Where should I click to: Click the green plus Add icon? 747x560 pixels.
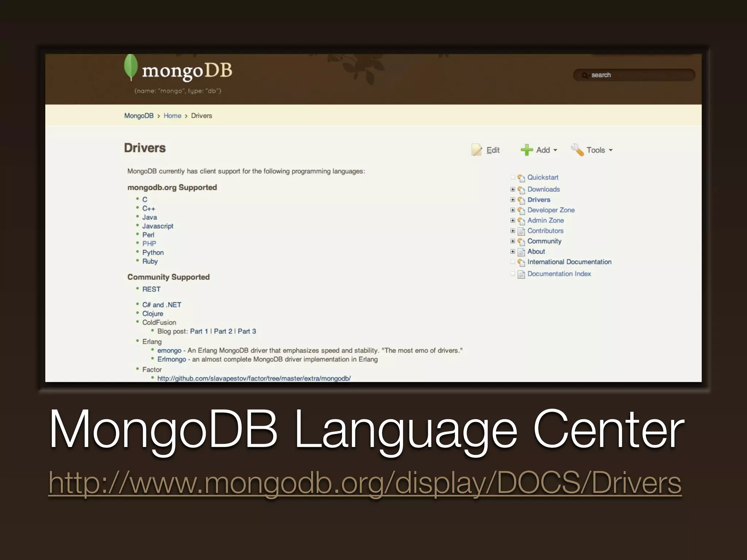point(527,150)
